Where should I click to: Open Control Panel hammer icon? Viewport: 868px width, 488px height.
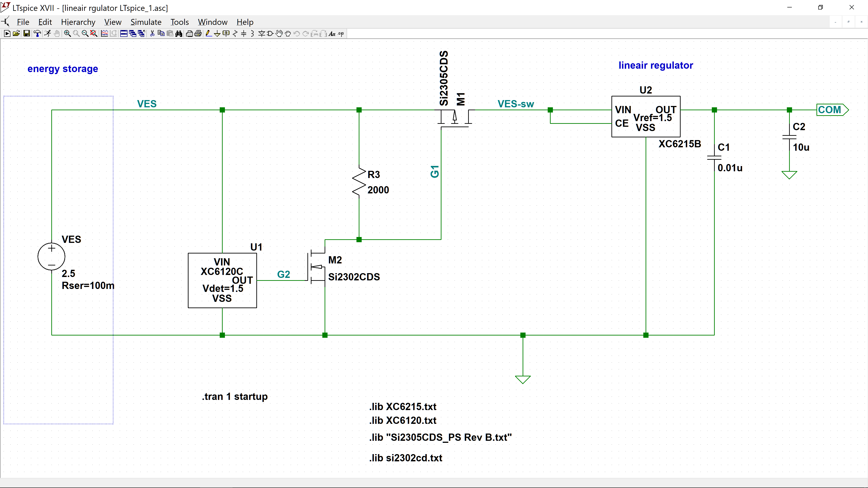[x=37, y=34]
